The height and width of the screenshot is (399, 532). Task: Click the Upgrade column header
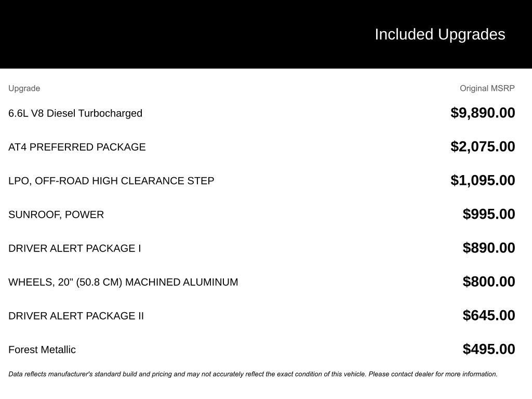tap(24, 88)
